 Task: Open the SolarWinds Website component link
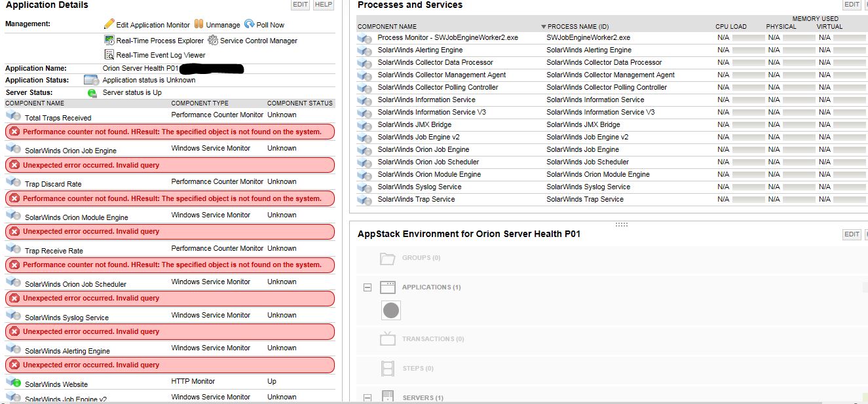pyautogui.click(x=56, y=384)
